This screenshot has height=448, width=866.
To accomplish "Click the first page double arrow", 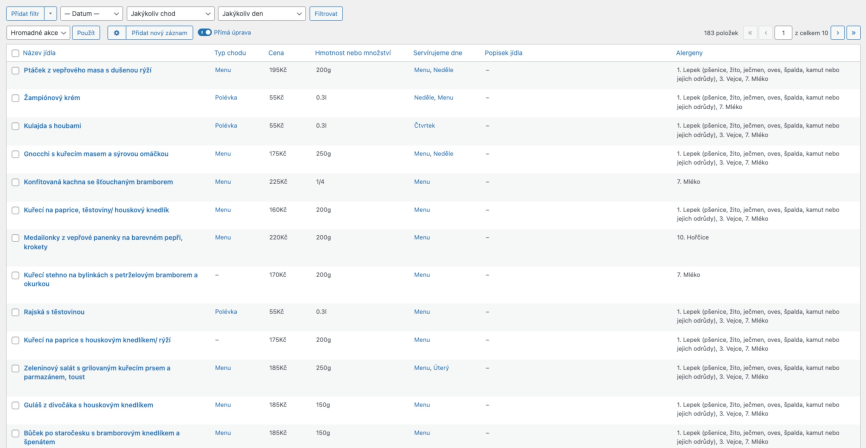I will click(750, 33).
